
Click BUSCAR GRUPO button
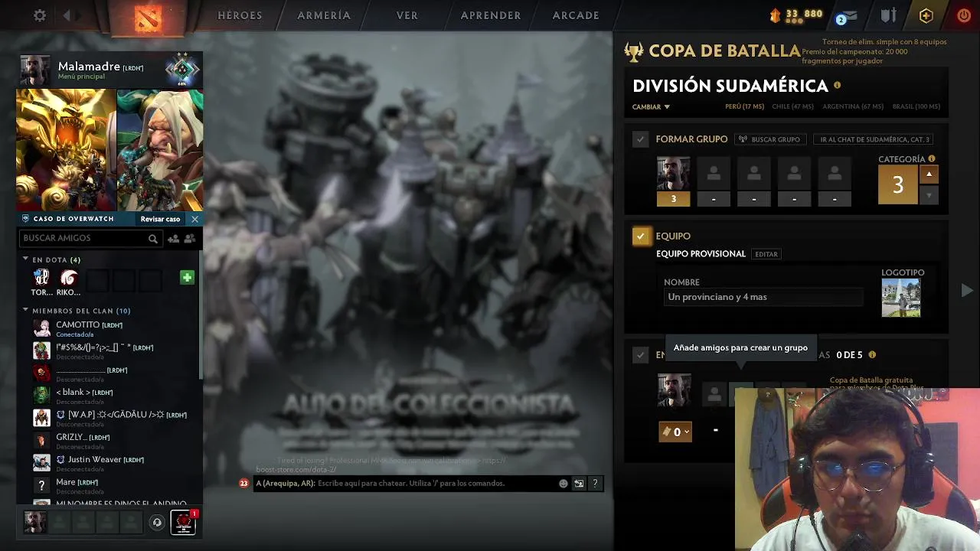pyautogui.click(x=770, y=139)
